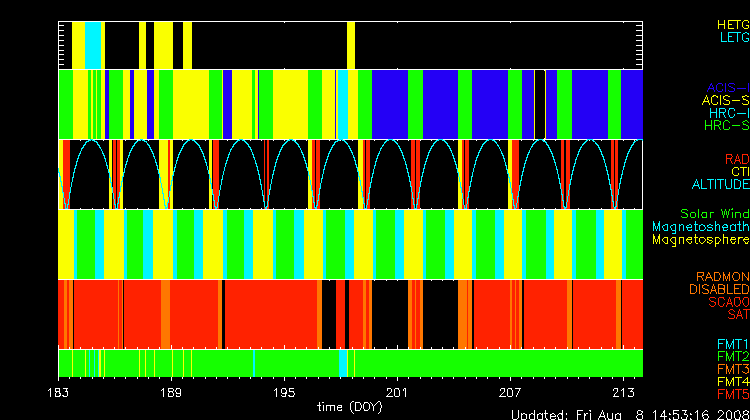Click the 183 tick on time axis

[59, 391]
